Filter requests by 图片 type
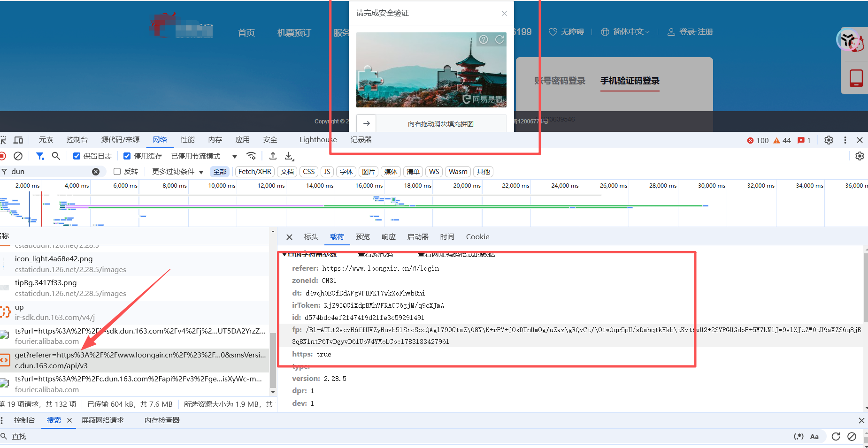The image size is (868, 448). [x=369, y=172]
